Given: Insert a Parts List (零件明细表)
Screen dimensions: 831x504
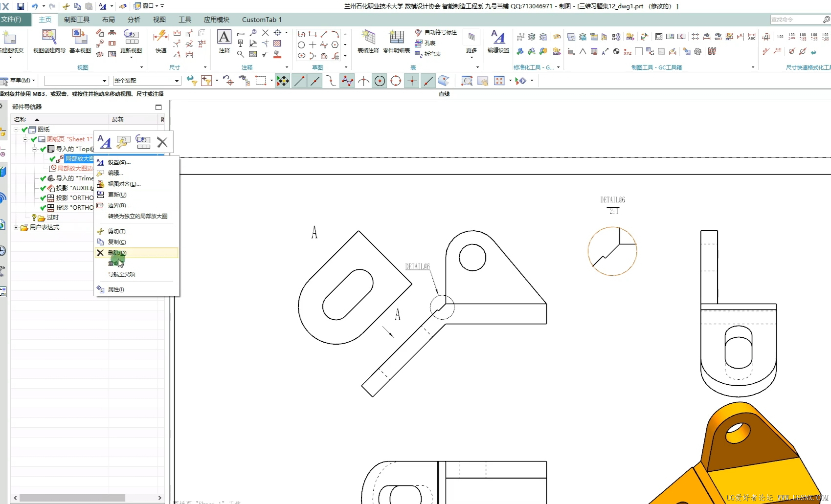Looking at the screenshot, I should [396, 42].
